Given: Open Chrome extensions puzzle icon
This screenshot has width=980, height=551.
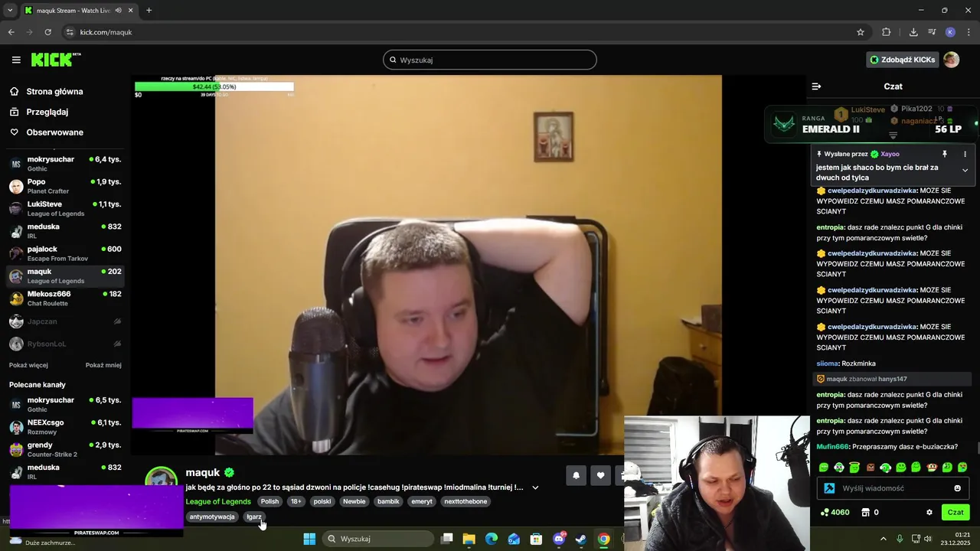Looking at the screenshot, I should click(x=887, y=32).
